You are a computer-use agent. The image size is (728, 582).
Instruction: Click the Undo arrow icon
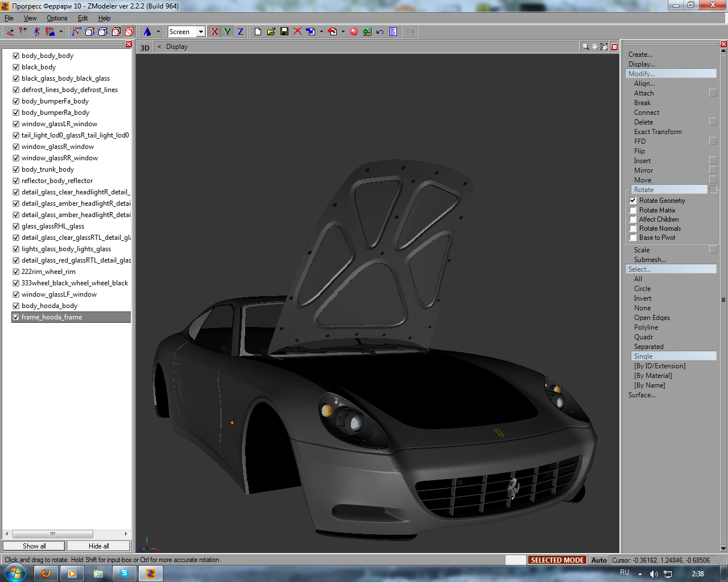coord(380,32)
